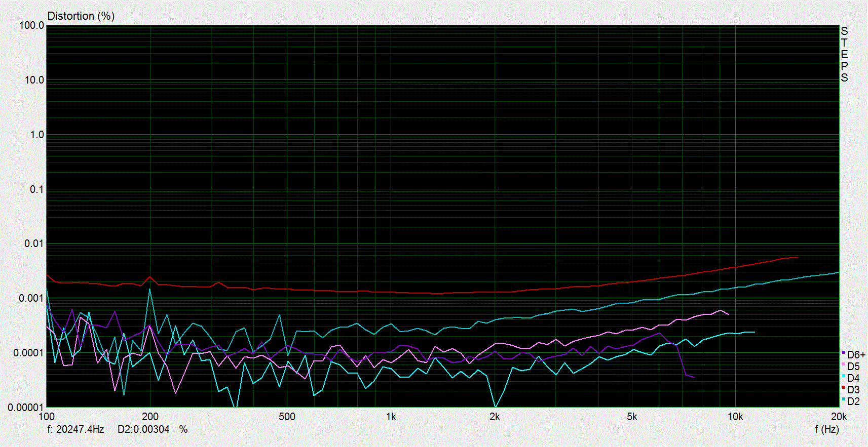
Task: Click the 0.01 y-axis label
Action: [34, 243]
